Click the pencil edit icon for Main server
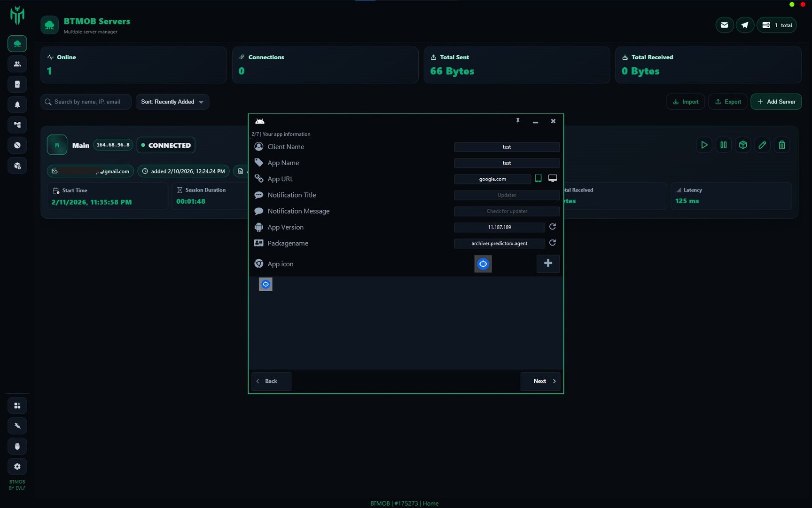The width and height of the screenshot is (812, 508). [762, 145]
